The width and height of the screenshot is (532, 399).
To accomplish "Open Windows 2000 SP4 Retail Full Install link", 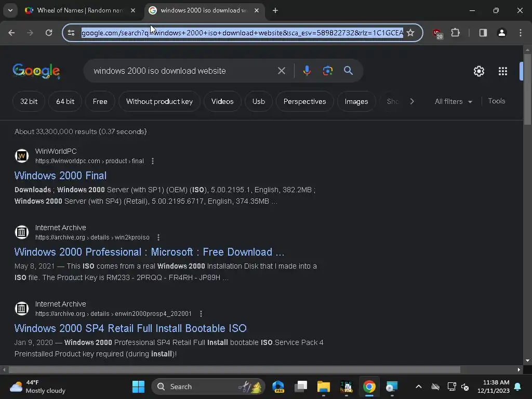I will pyautogui.click(x=130, y=328).
